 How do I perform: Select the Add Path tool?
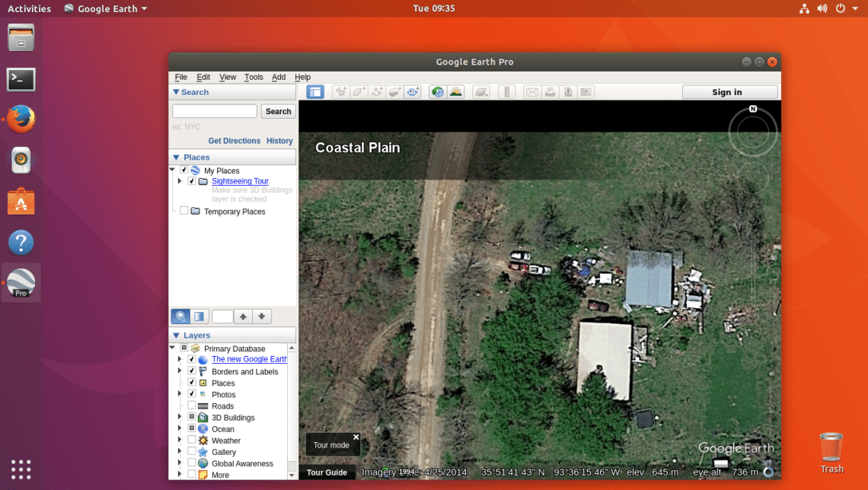pos(377,92)
